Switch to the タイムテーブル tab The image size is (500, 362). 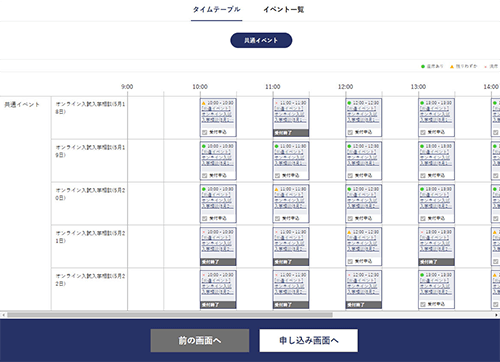(x=216, y=10)
